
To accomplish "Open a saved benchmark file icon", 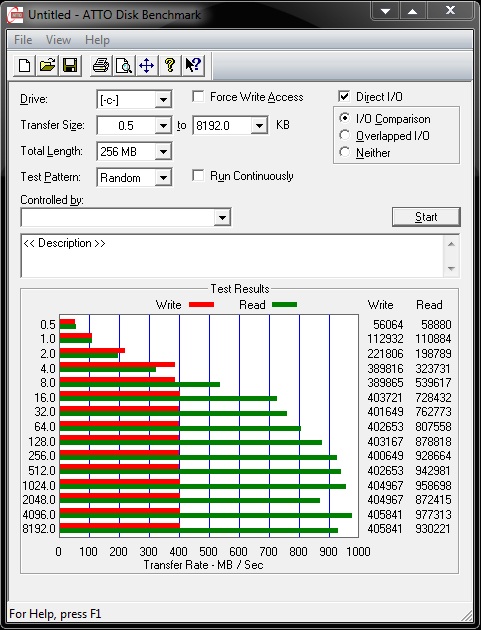I will pyautogui.click(x=47, y=65).
